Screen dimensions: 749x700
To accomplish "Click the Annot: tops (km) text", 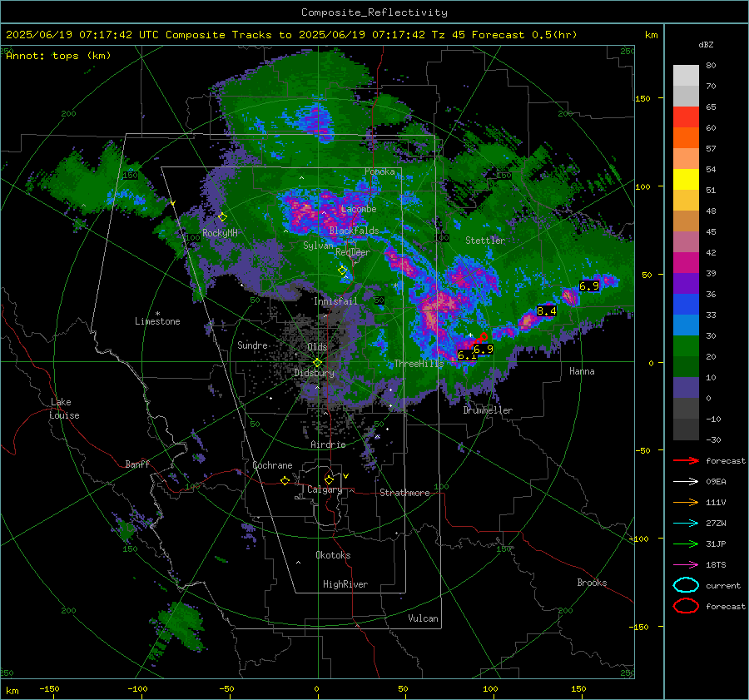I will (58, 56).
